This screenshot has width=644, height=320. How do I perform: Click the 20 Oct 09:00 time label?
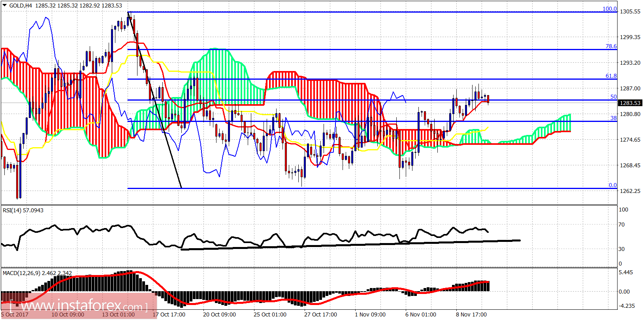pos(219,314)
